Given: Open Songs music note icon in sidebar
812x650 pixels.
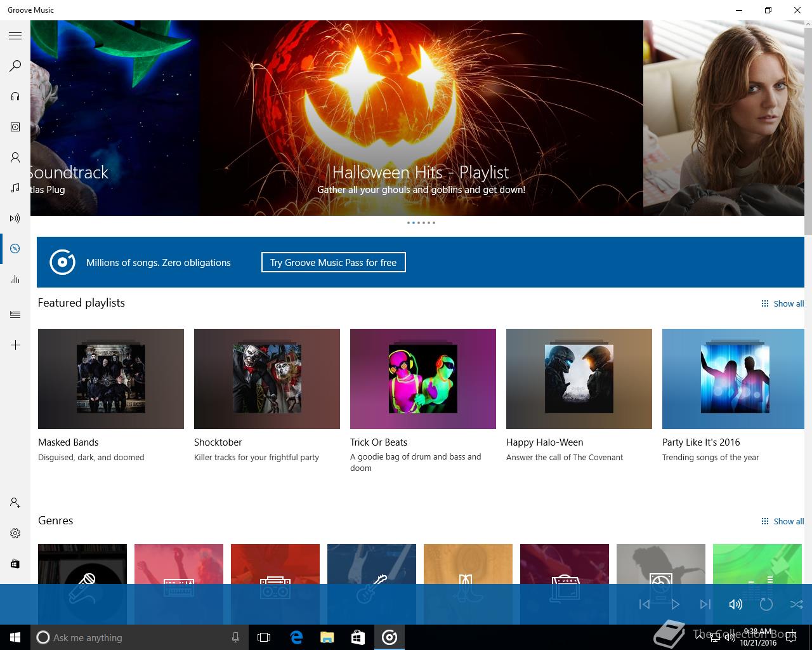Looking at the screenshot, I should [x=15, y=188].
